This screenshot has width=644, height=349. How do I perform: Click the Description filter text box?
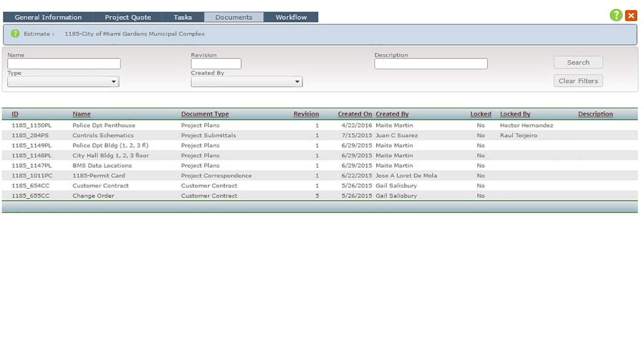(430, 64)
